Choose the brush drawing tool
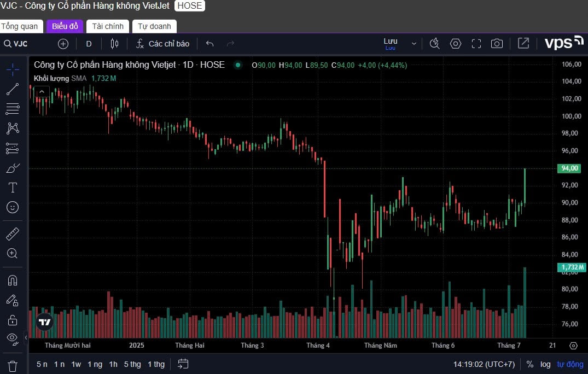The image size is (588, 374). (12, 168)
